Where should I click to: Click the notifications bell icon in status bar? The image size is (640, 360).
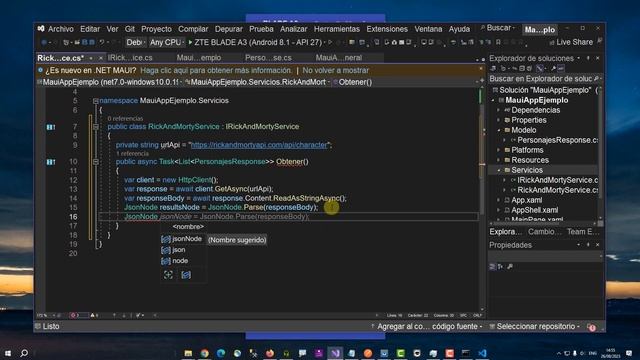tap(591, 327)
